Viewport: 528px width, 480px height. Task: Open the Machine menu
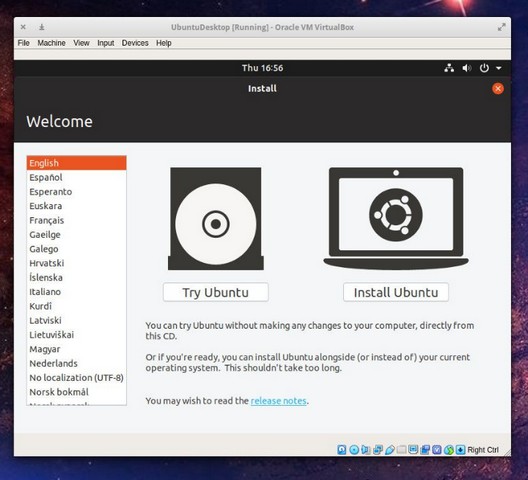pos(52,43)
